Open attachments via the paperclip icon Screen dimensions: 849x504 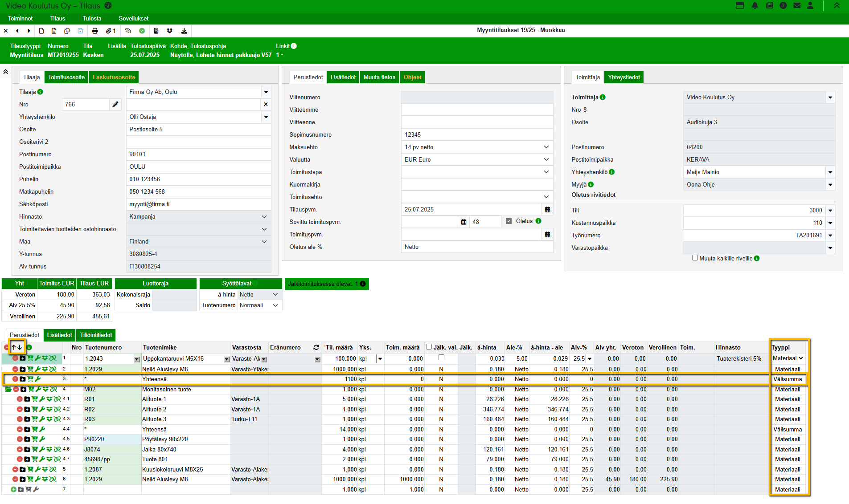pos(109,31)
